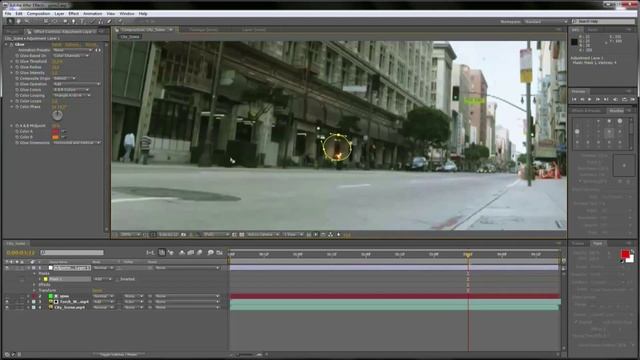The width and height of the screenshot is (640, 360).
Task: Switch to the Project panel tab
Action: 12,31
